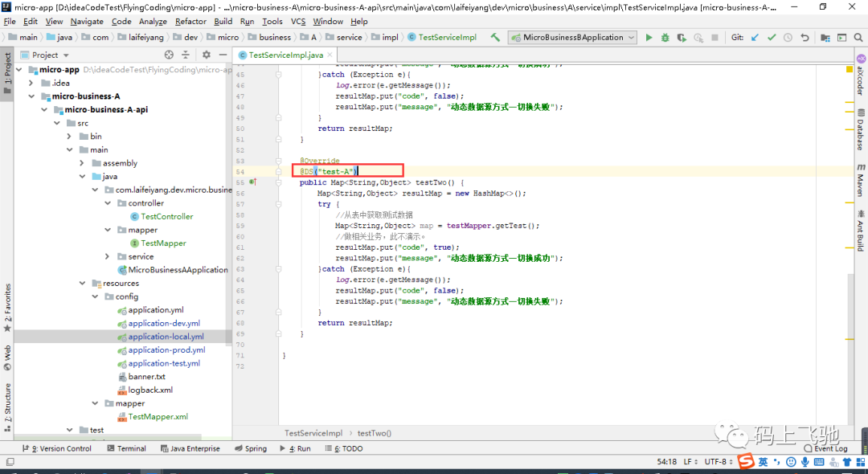Open Terminal tool window
The height and width of the screenshot is (474, 868).
coord(126,448)
